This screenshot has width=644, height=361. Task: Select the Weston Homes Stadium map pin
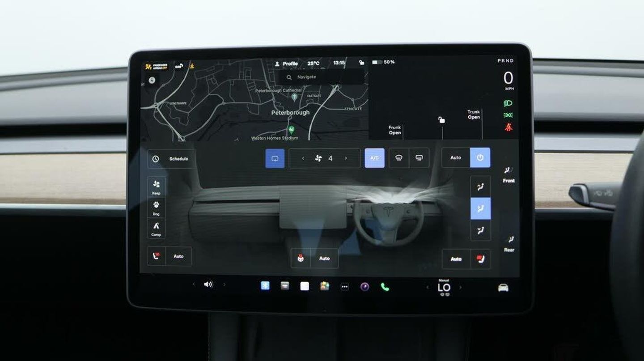click(292, 130)
